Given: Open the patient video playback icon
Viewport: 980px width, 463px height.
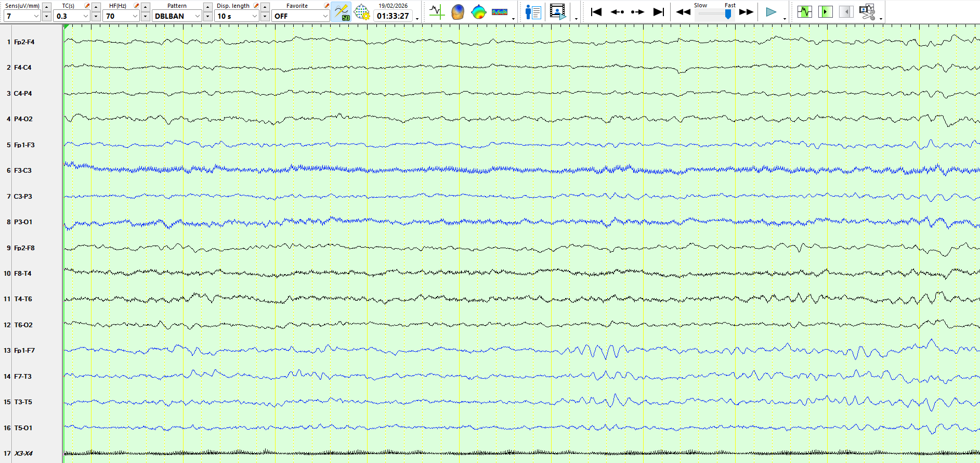Looking at the screenshot, I should (557, 12).
